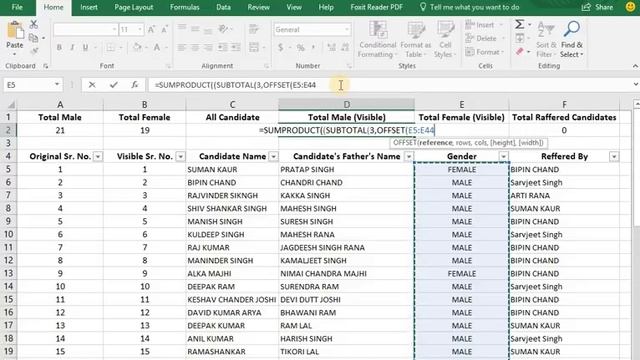Toggle Italic formatting

pos(72,47)
